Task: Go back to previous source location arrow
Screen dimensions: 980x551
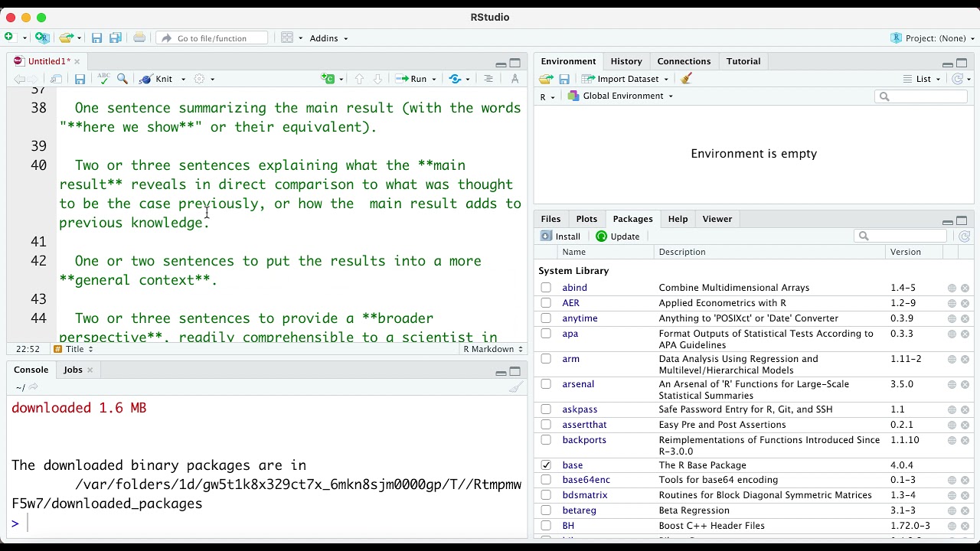Action: (18, 79)
